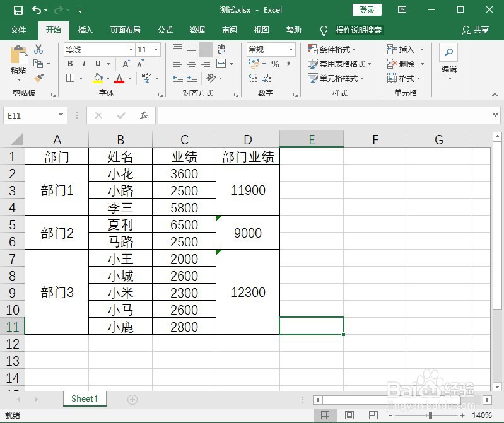The height and width of the screenshot is (423, 504).
Task: Click the Insert Function fx icon
Action: click(x=144, y=115)
